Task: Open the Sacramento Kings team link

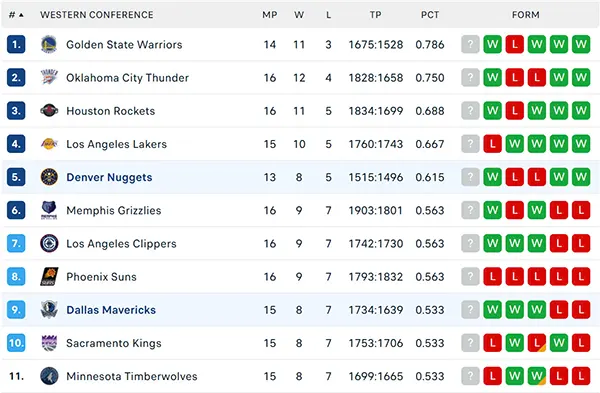Action: pos(114,343)
